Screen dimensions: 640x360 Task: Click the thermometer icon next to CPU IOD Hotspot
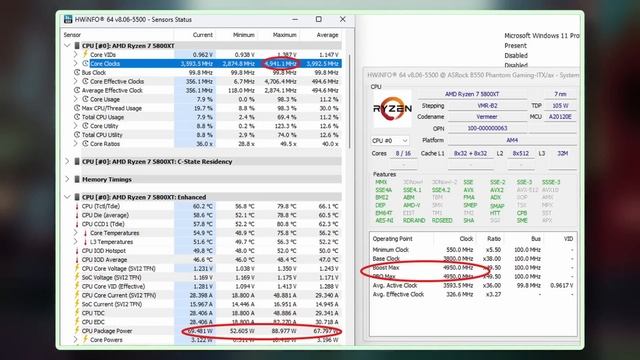tap(77, 251)
